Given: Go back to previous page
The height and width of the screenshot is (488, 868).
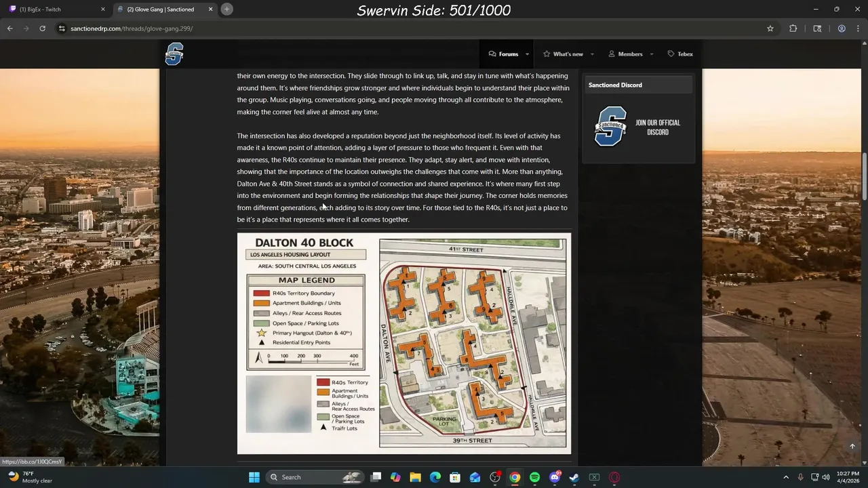Looking at the screenshot, I should click(x=9, y=28).
